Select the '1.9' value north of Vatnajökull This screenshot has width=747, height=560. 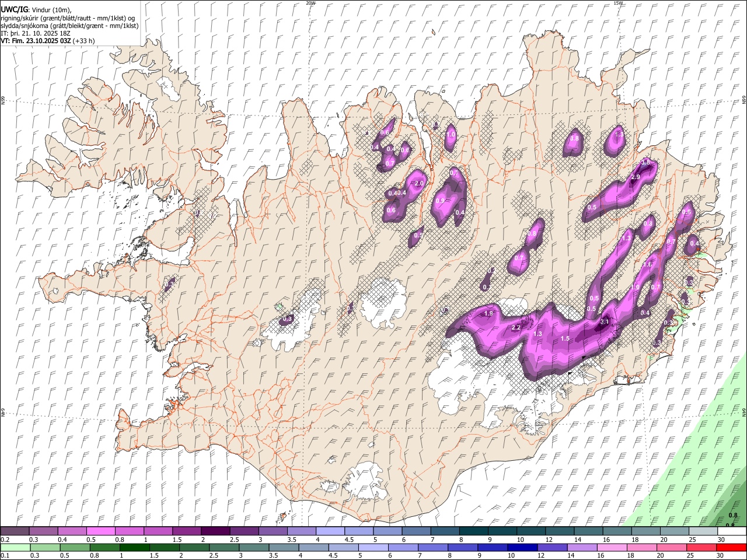pos(489,313)
